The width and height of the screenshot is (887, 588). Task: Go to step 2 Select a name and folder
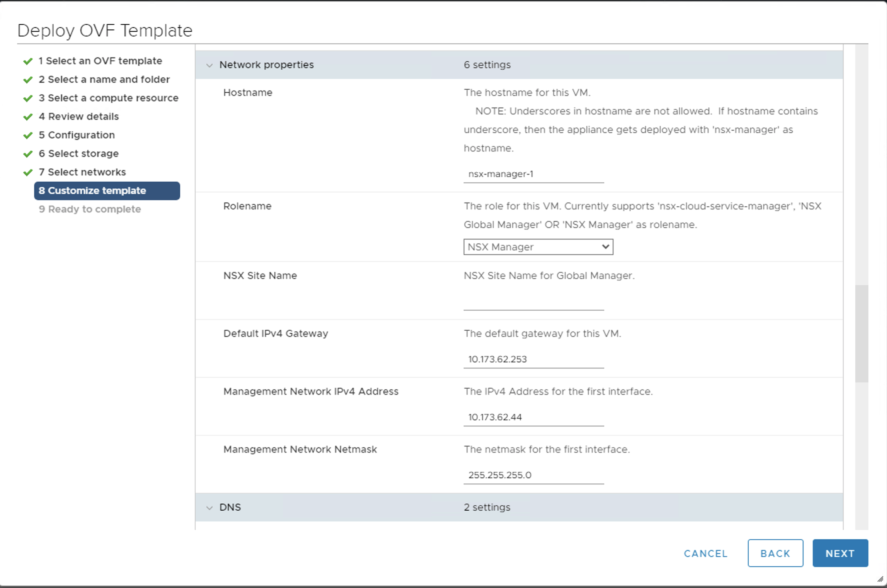[104, 80]
